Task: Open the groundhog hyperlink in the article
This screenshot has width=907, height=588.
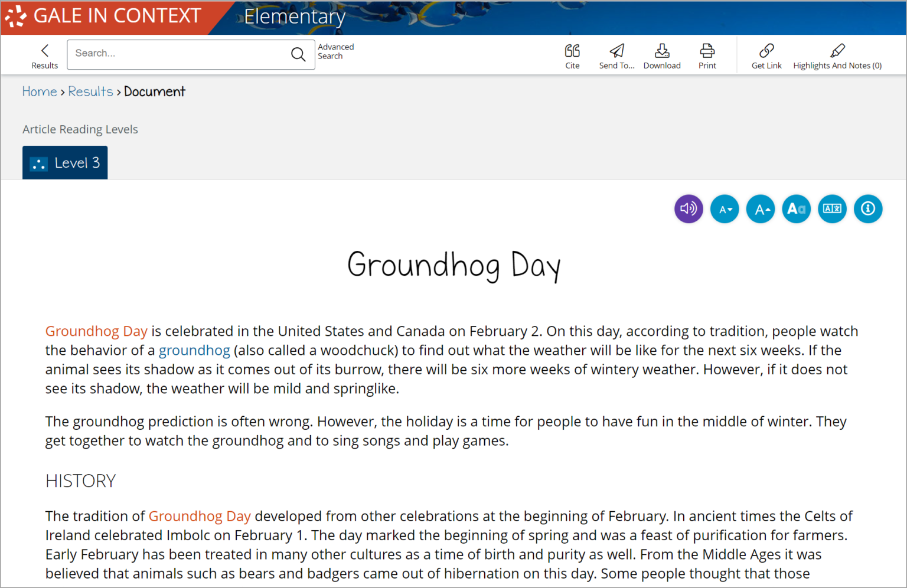Action: (x=194, y=350)
